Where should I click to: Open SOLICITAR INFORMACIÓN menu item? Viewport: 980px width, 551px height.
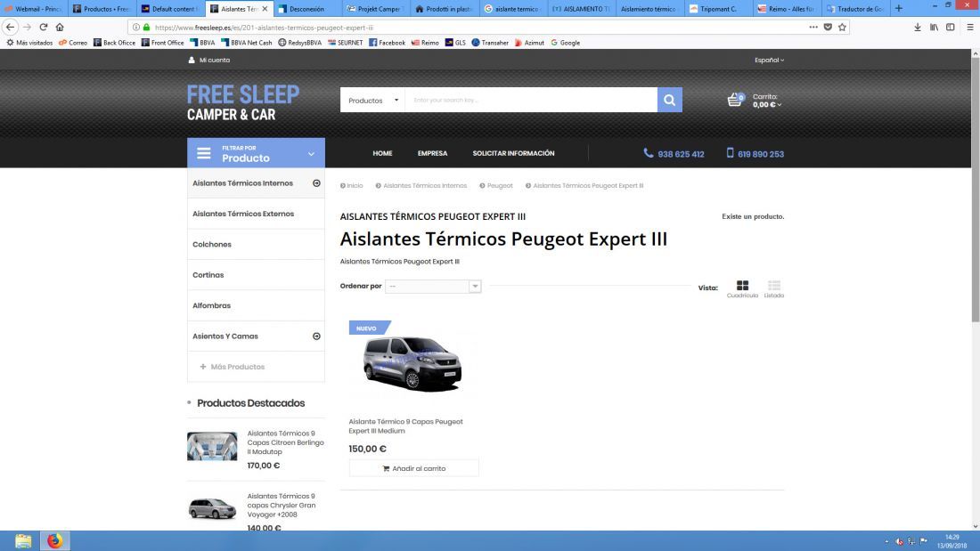pyautogui.click(x=513, y=153)
